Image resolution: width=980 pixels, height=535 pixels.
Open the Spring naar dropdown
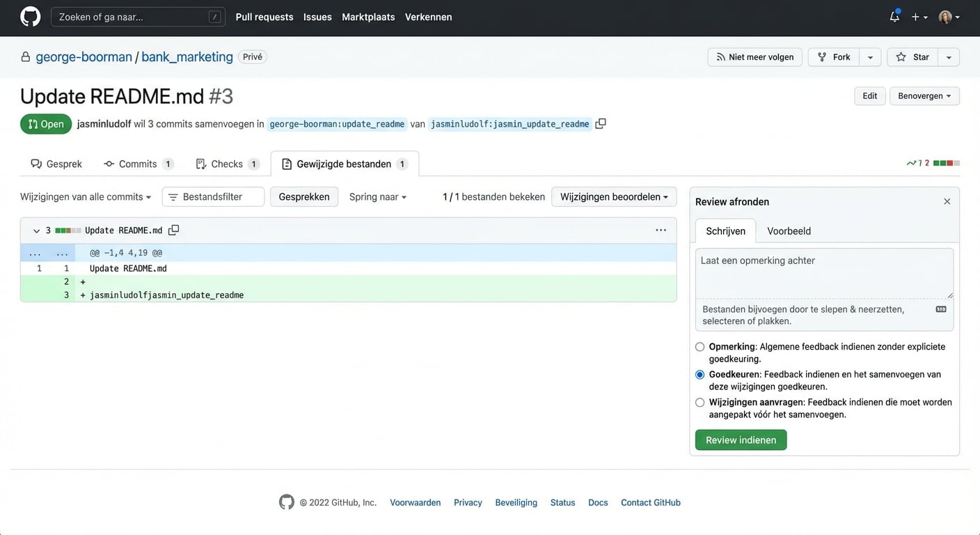[x=377, y=197]
